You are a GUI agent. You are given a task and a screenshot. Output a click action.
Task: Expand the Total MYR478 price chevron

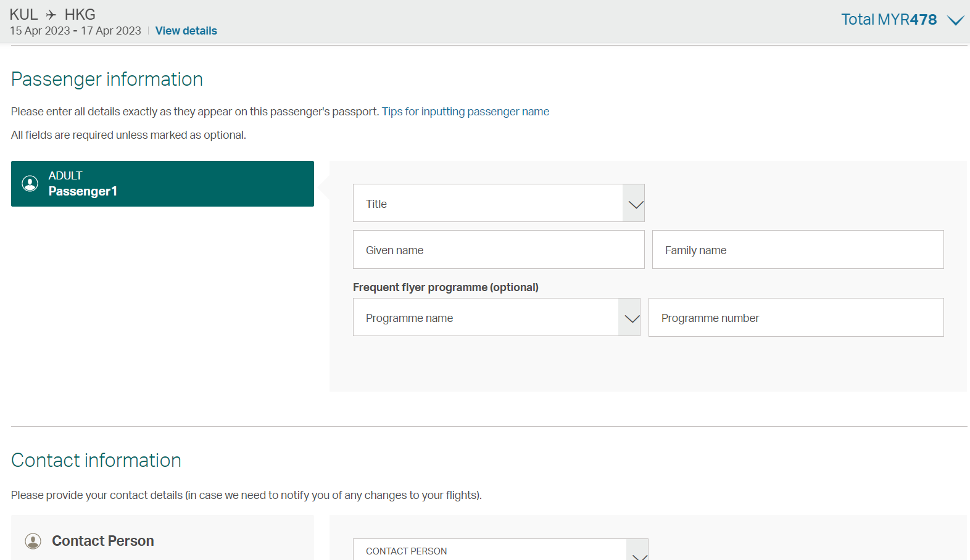955,20
